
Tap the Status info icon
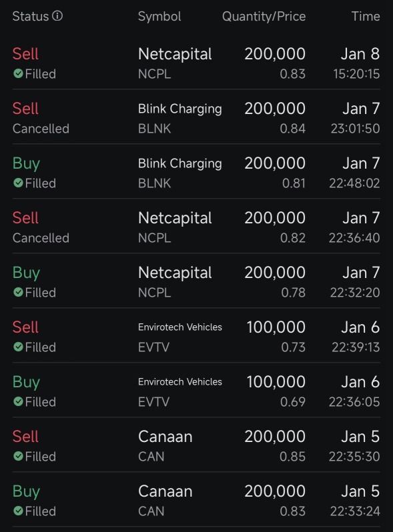(57, 15)
